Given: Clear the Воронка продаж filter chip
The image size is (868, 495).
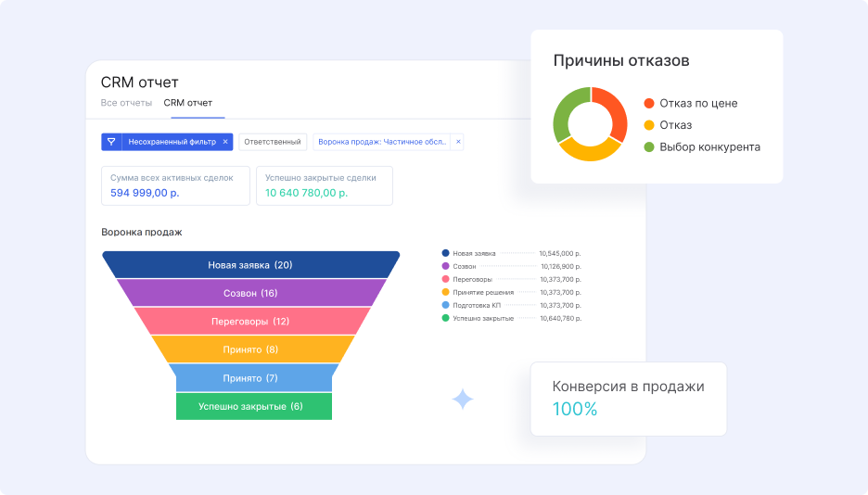Looking at the screenshot, I should pyautogui.click(x=458, y=142).
